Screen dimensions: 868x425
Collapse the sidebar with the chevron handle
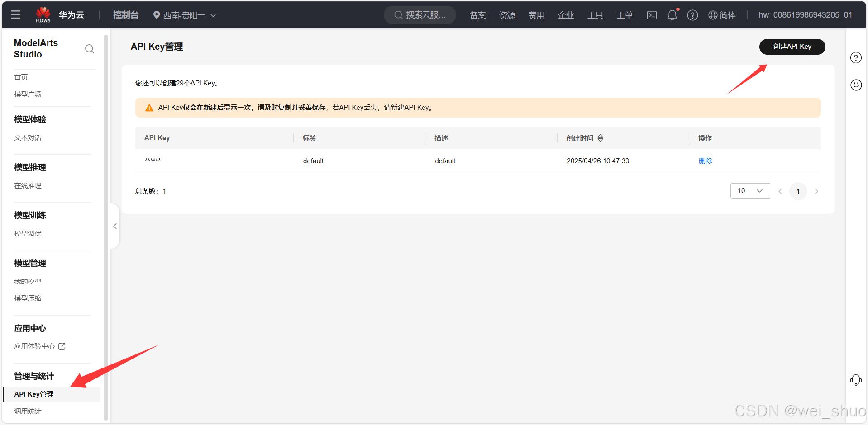pyautogui.click(x=115, y=226)
